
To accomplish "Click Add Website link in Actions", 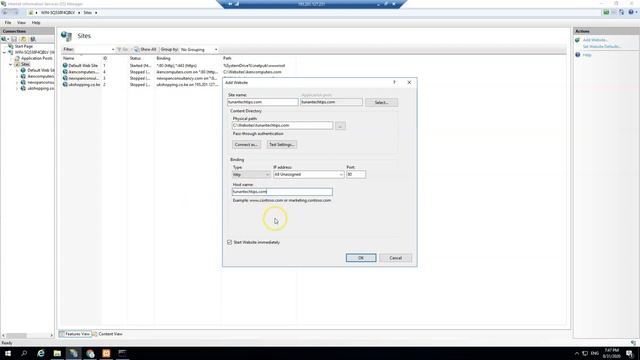I will coord(595,40).
